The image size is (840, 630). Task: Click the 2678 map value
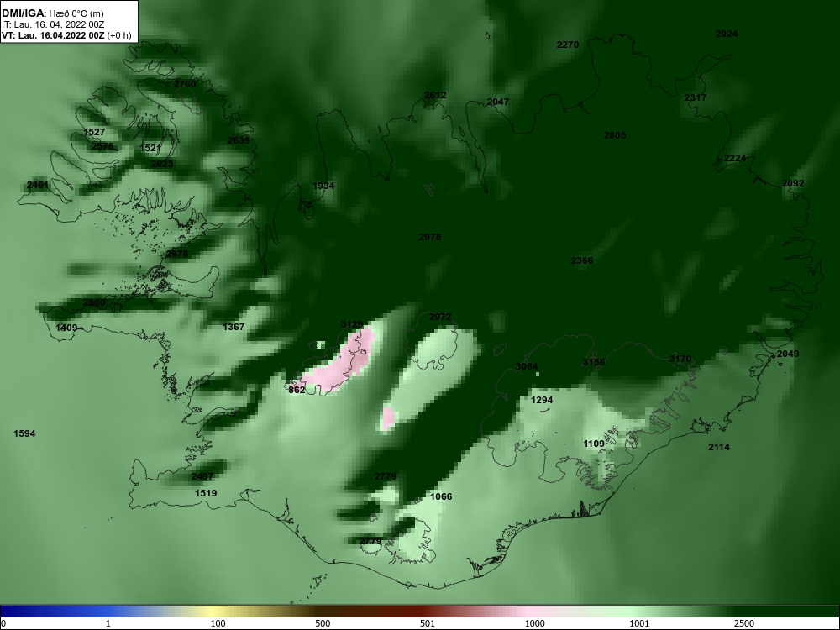tap(176, 254)
